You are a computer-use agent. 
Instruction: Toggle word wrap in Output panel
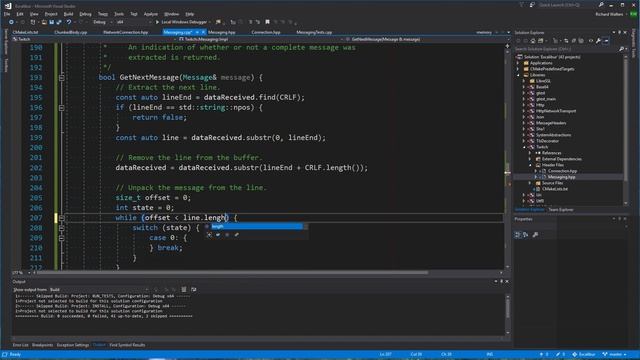[x=193, y=289]
